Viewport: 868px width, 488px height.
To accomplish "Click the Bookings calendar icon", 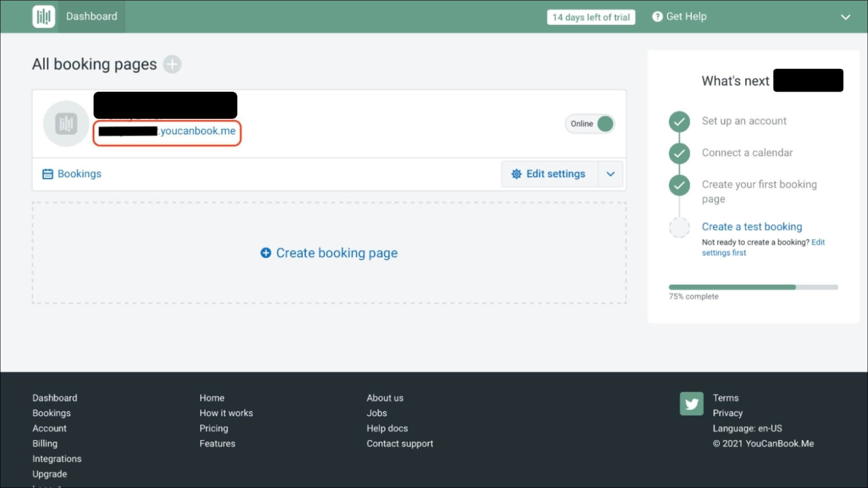I will point(47,174).
